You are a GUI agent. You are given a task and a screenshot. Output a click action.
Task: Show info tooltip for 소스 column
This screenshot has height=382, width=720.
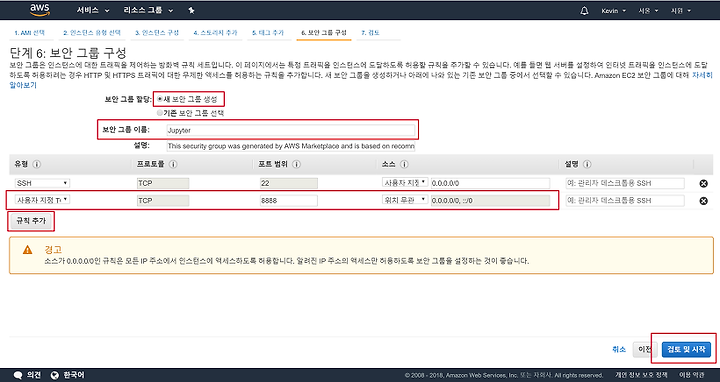pyautogui.click(x=404, y=164)
